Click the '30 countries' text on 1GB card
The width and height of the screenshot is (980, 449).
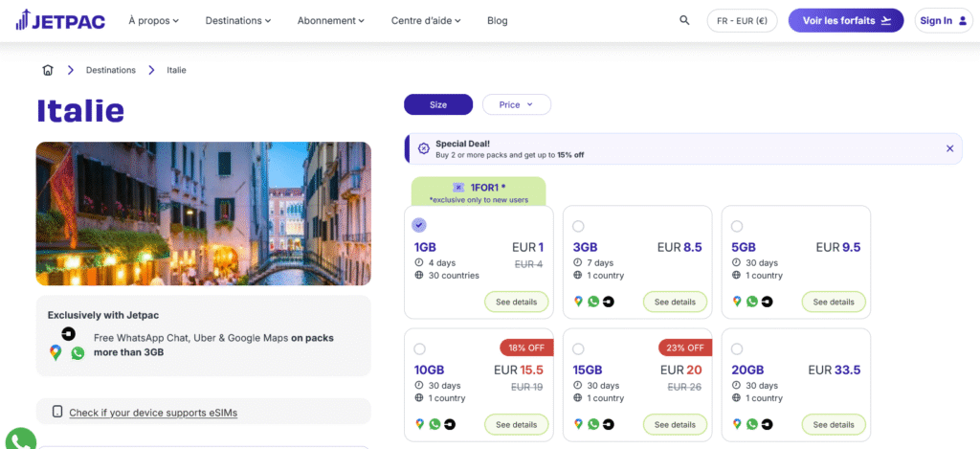(x=454, y=275)
